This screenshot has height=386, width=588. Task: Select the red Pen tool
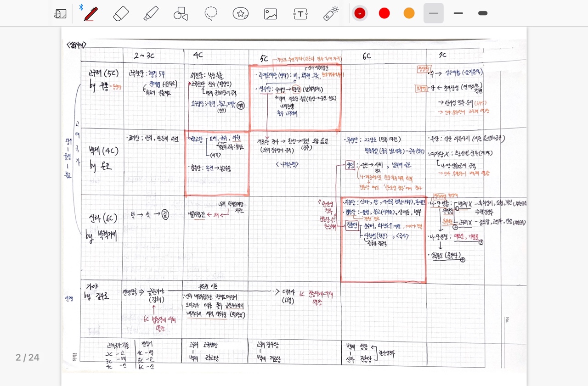pos(90,13)
